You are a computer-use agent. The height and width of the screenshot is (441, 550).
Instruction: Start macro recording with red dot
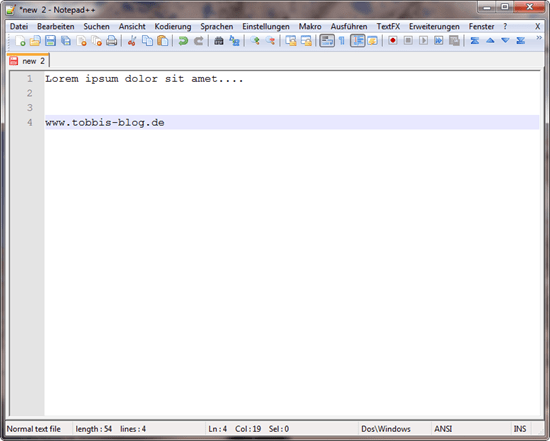pos(393,41)
